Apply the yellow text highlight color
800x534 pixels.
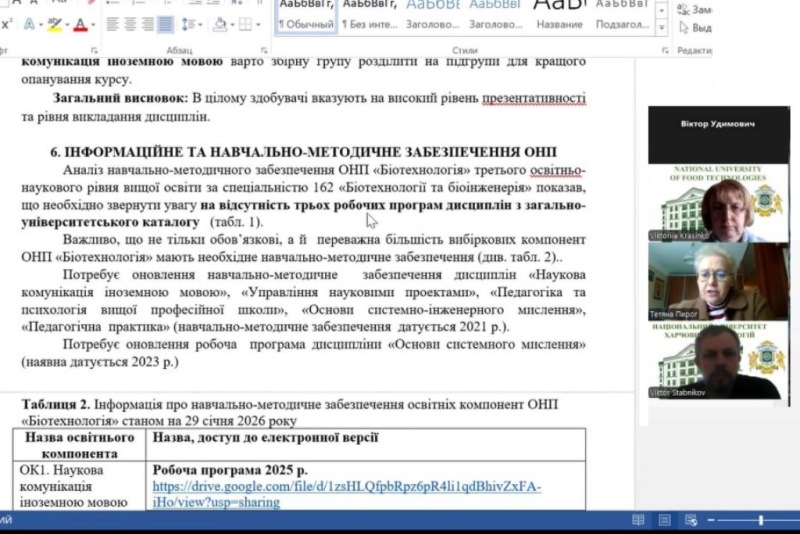(54, 24)
